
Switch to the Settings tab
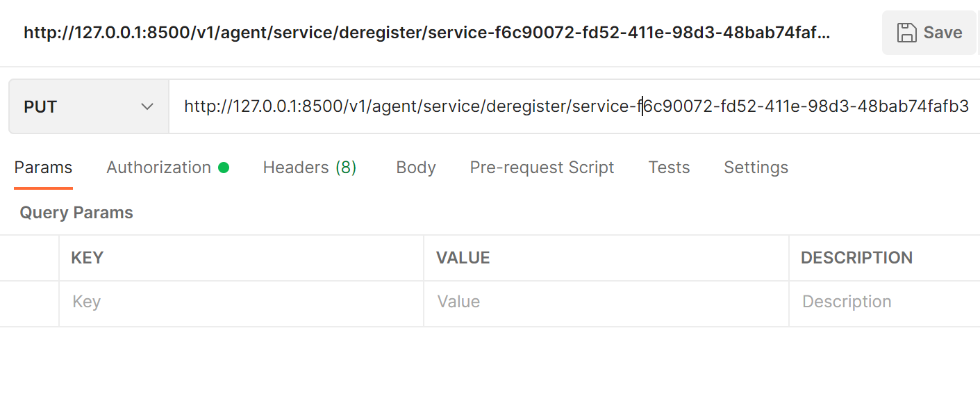click(756, 168)
